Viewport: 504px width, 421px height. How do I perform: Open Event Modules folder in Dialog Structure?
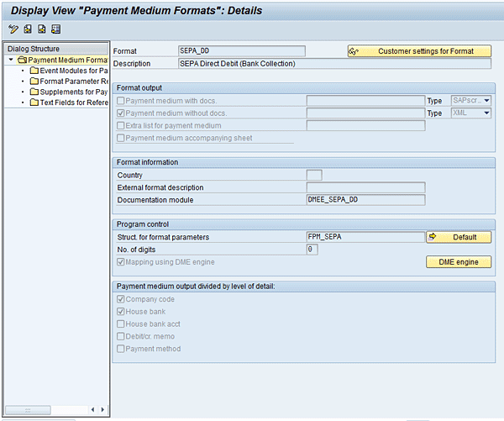(x=71, y=71)
